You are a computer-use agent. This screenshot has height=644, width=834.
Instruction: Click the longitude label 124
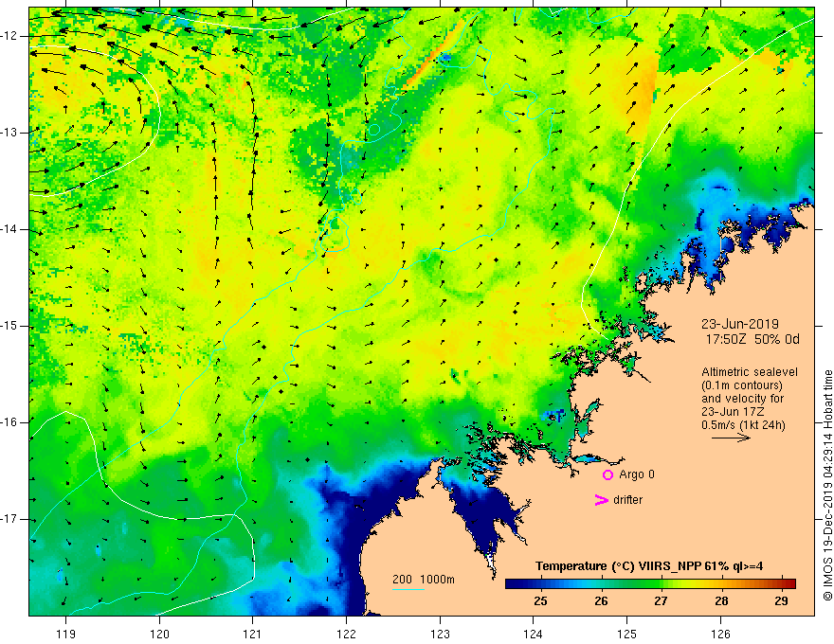[534, 634]
